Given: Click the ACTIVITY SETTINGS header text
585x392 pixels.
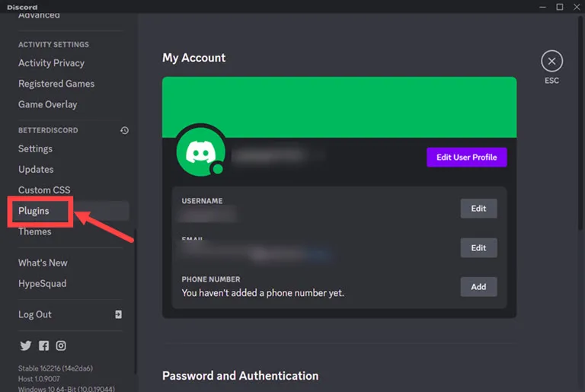Looking at the screenshot, I should [53, 44].
